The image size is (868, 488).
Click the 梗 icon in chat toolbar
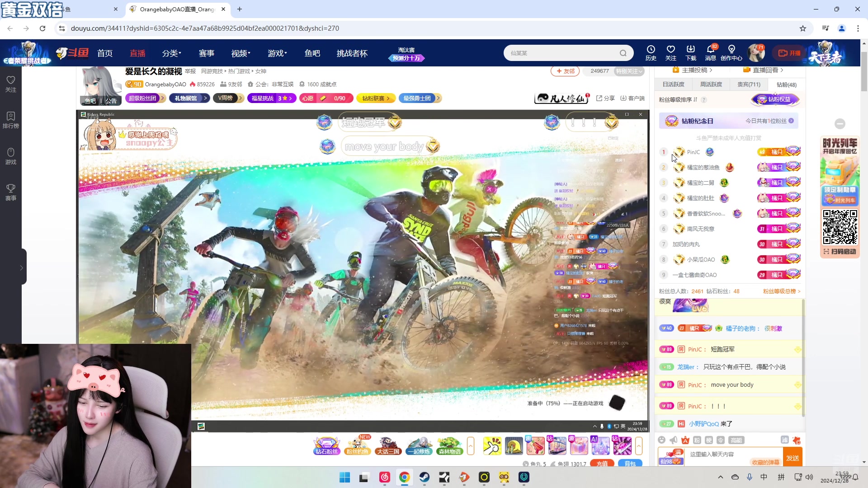point(709,440)
